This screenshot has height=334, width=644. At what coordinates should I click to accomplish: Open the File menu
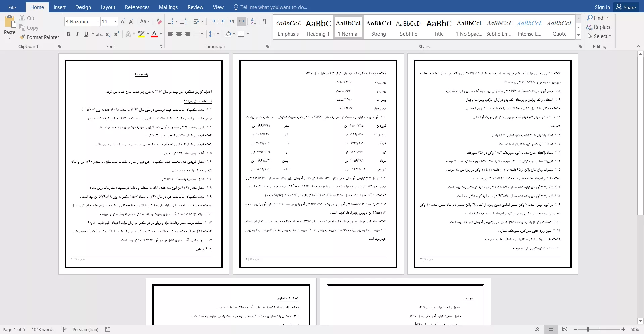pos(12,7)
